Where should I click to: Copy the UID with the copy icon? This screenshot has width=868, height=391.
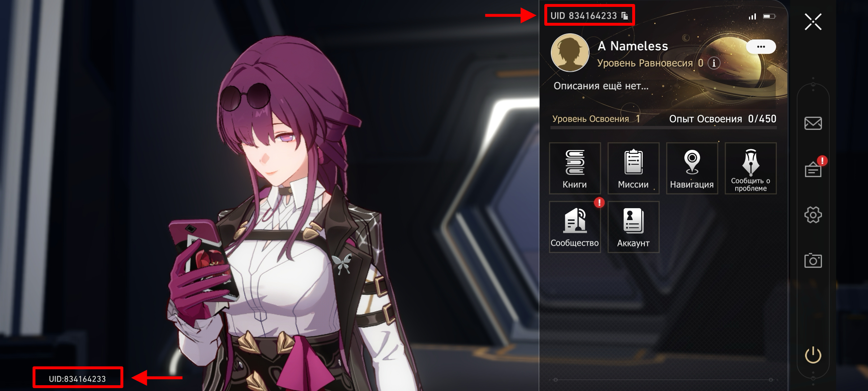625,16
